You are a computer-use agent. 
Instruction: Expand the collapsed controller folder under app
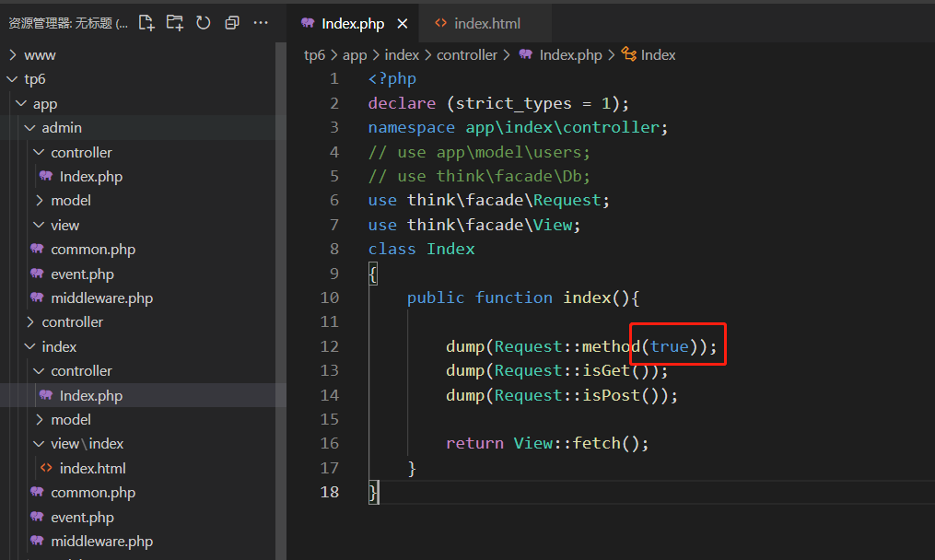click(143, 322)
